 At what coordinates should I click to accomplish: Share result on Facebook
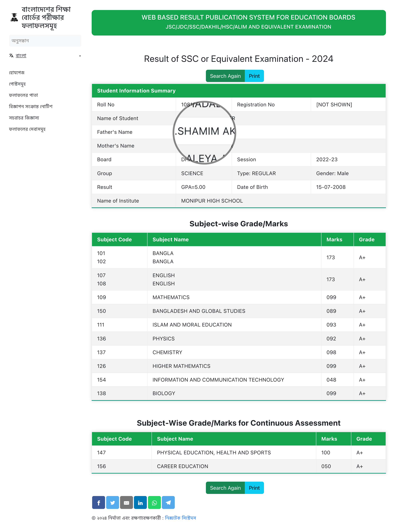tap(99, 503)
